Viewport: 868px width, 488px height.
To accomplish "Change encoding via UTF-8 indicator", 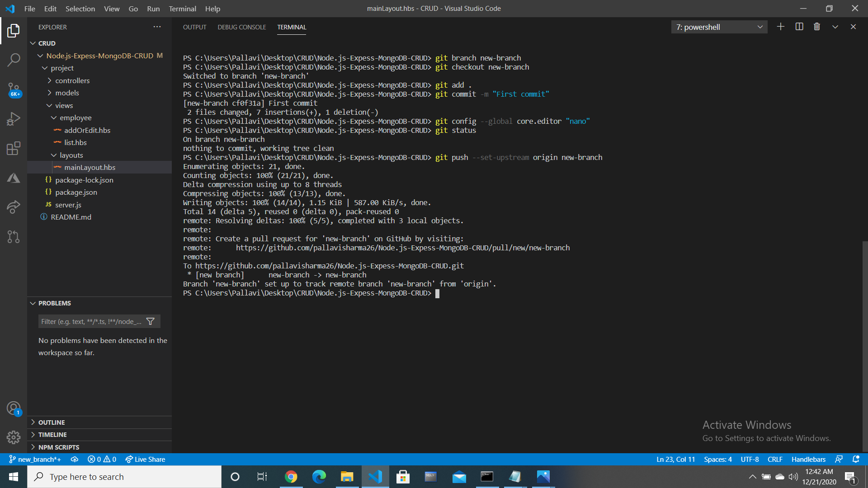I will (x=750, y=459).
